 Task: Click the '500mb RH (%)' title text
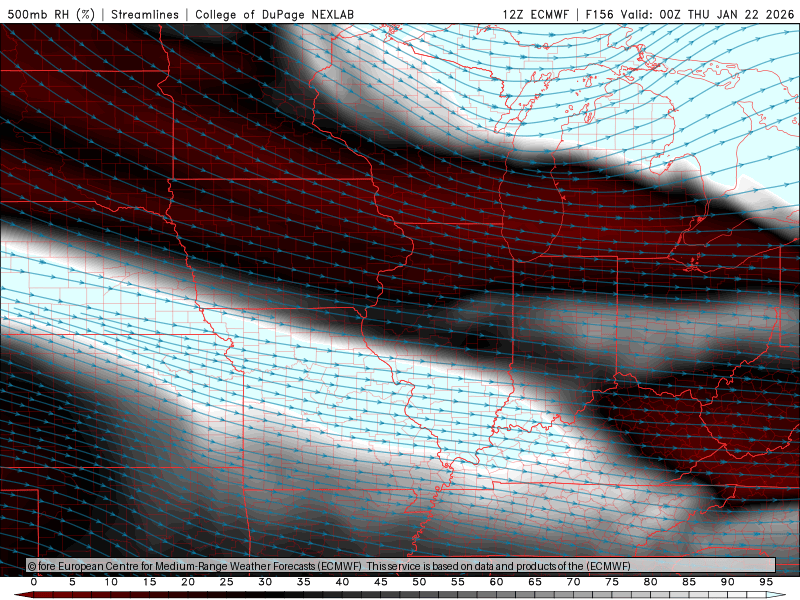point(51,14)
